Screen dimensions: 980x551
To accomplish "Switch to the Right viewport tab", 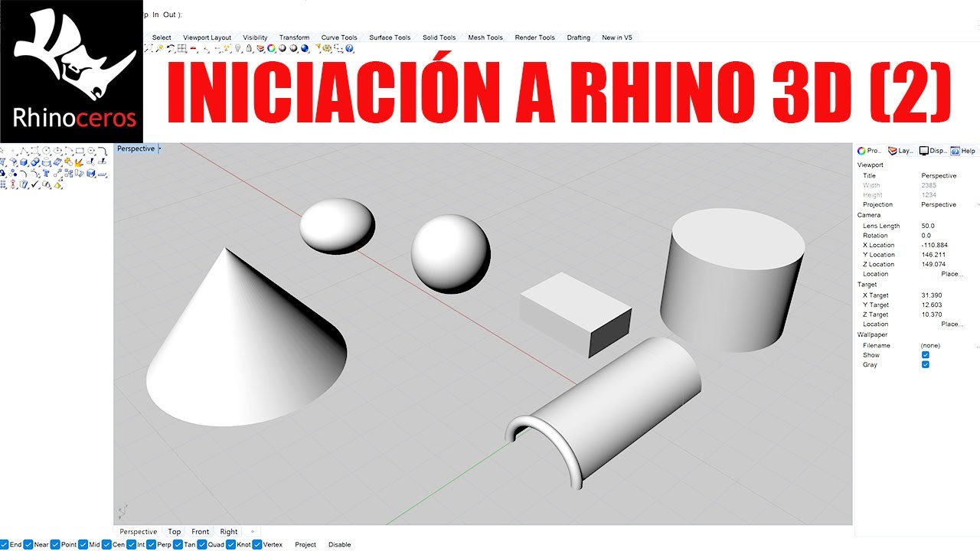I will pos(229,532).
